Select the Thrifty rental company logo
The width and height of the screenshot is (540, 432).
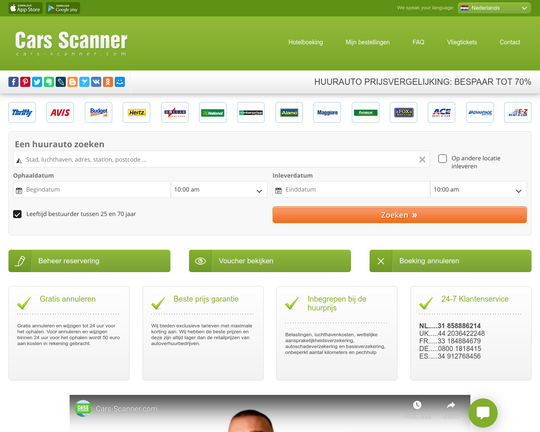[x=22, y=112]
